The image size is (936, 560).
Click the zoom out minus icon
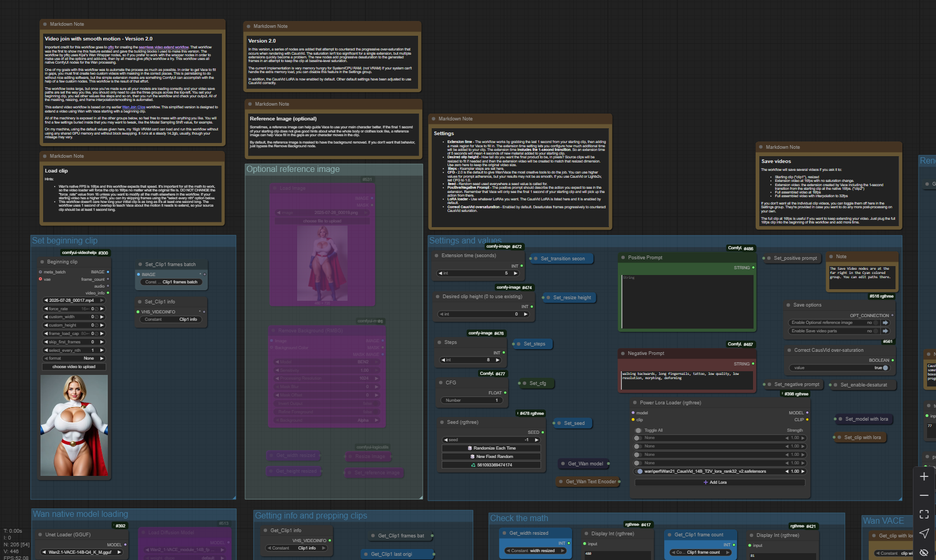[924, 495]
